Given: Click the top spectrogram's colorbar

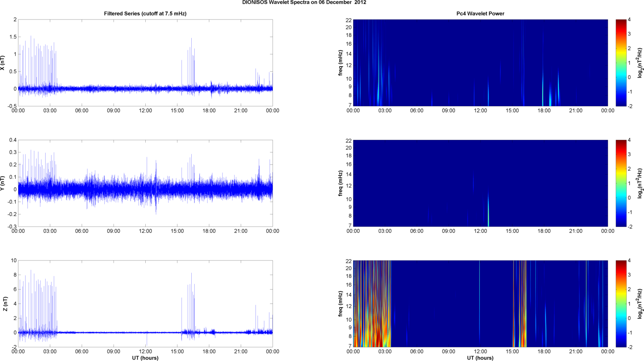Looking at the screenshot, I should point(621,63).
